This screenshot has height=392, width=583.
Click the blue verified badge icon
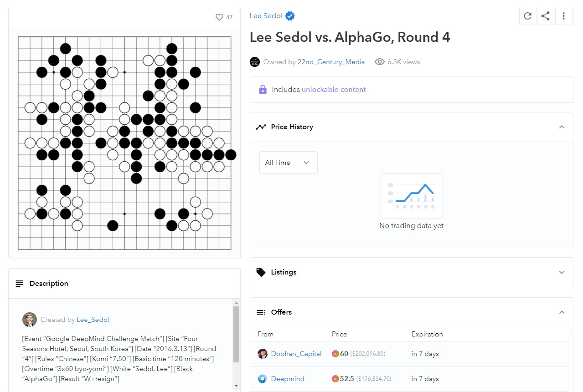click(290, 16)
